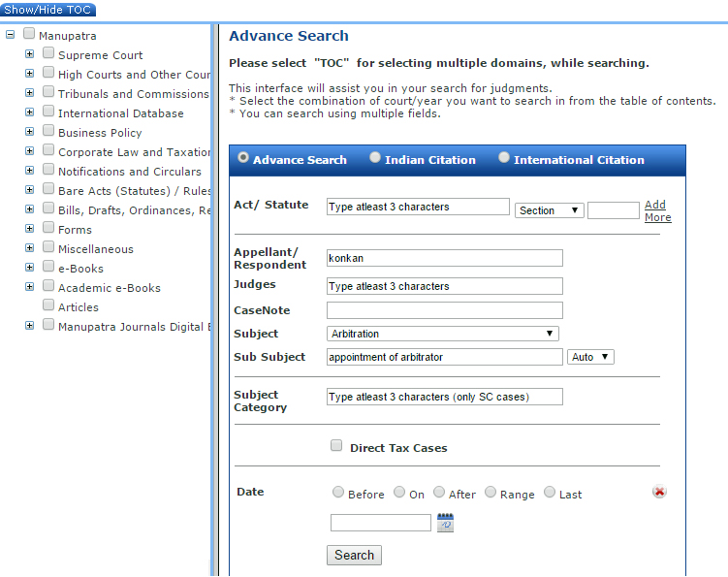Click the Search button
The height and width of the screenshot is (577, 728).
[354, 555]
